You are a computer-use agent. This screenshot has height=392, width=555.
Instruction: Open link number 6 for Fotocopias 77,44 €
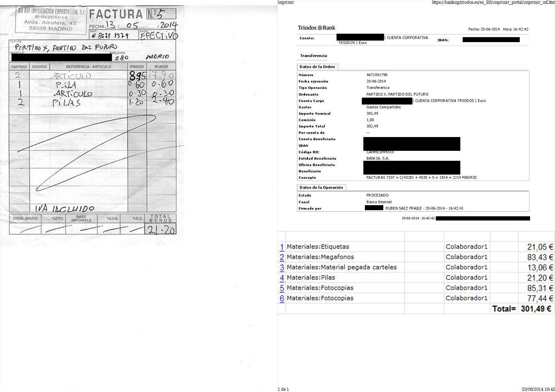[x=282, y=299]
